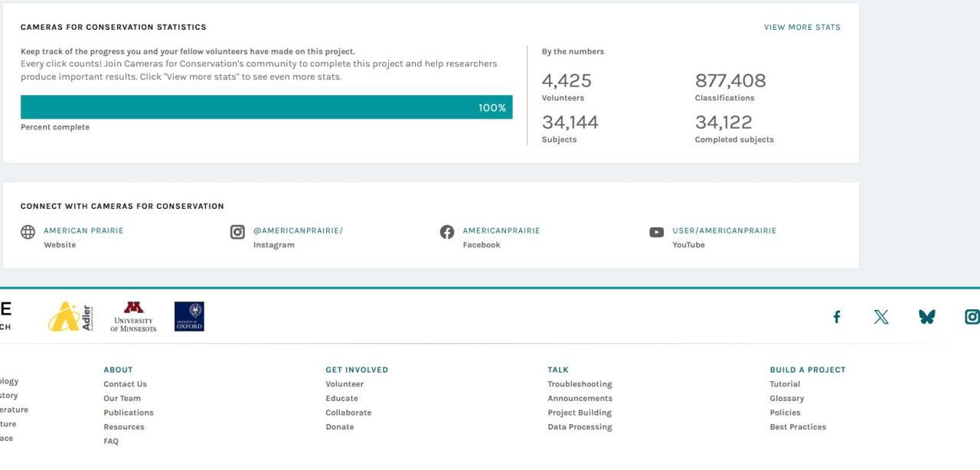
Task: Open the X (Twitter) footer icon
Action: click(x=881, y=317)
